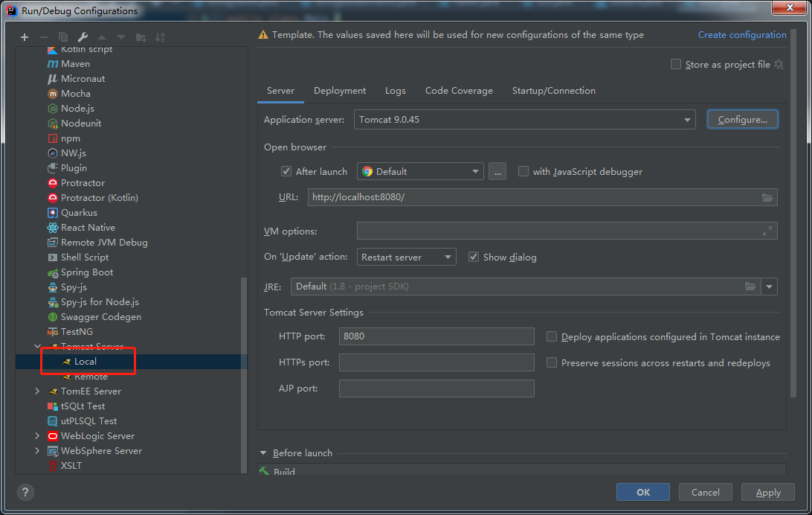
Task: Select the Mocha template icon
Action: (x=52, y=94)
